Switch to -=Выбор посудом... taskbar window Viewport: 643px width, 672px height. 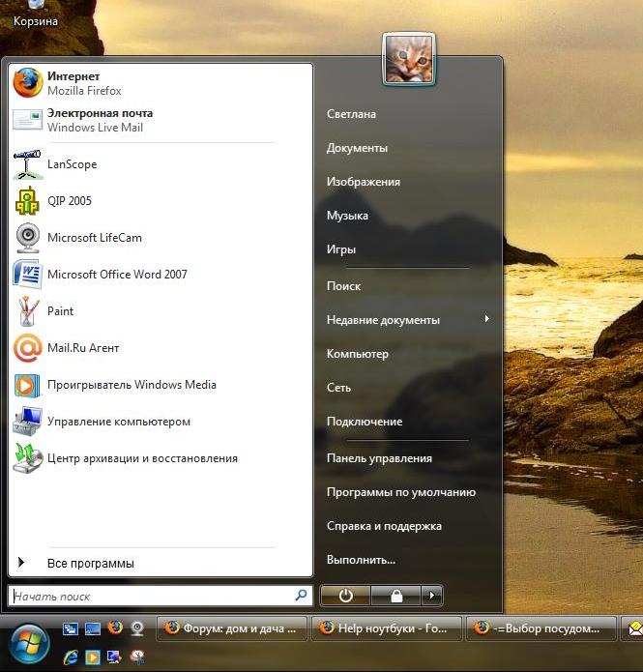[541, 628]
